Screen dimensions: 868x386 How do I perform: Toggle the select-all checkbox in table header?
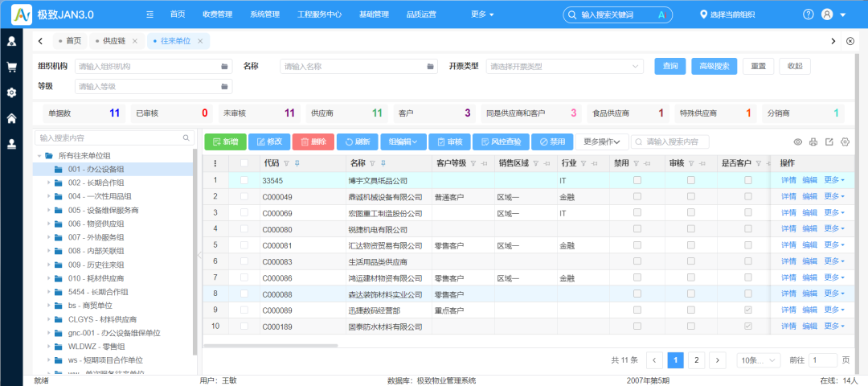coord(244,163)
